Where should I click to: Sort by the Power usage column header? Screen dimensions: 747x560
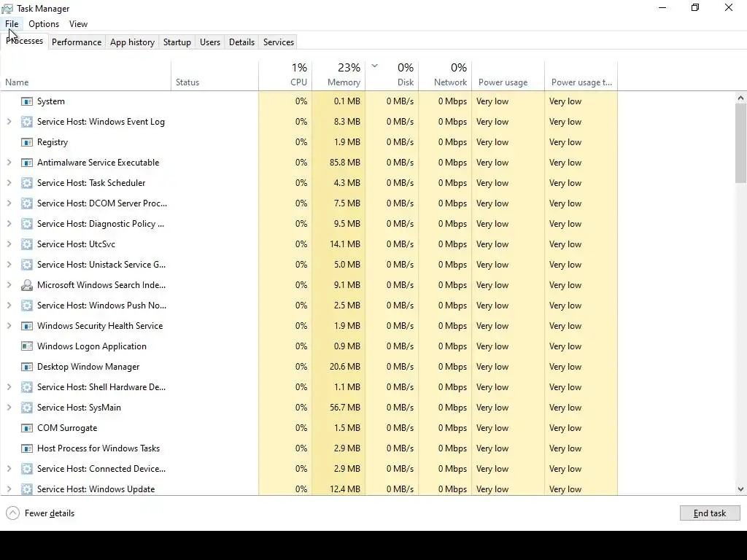508,76
